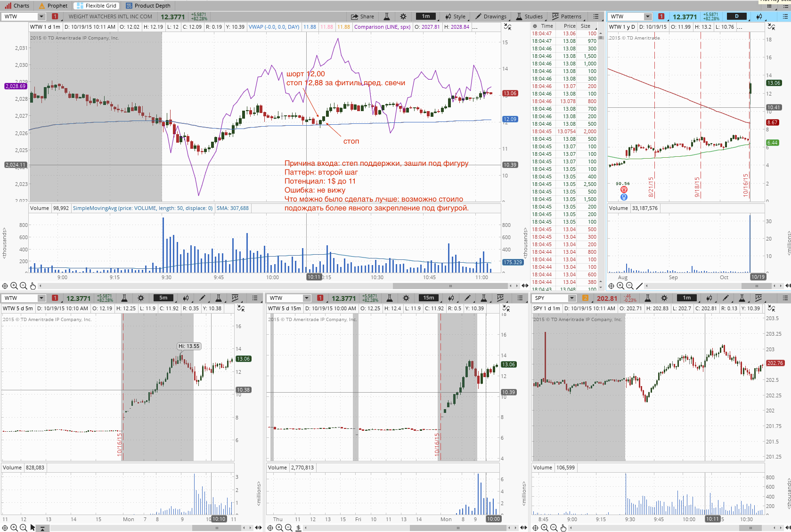Sort time and sales by Time column
Image resolution: width=791 pixels, height=532 pixels.
[547, 26]
